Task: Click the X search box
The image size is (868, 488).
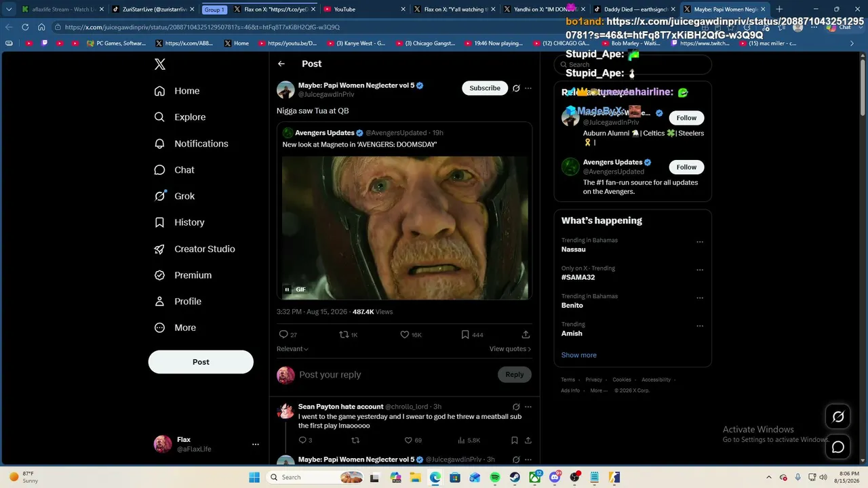Action: click(633, 65)
